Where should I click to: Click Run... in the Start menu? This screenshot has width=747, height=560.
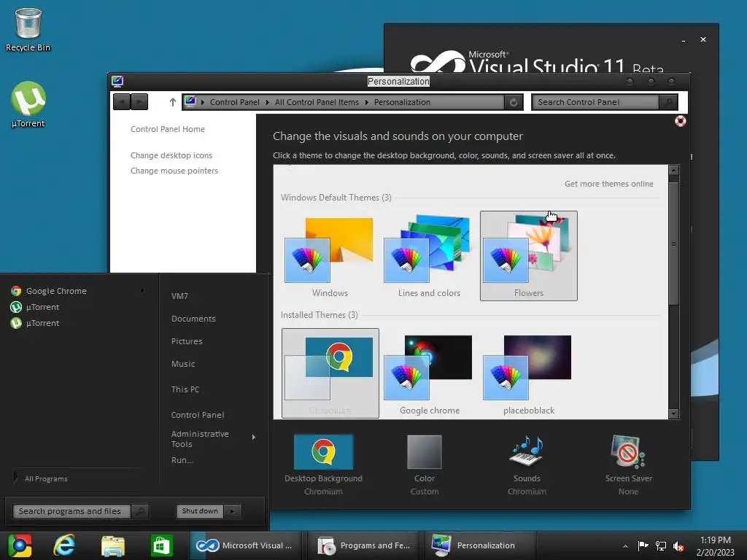click(182, 460)
